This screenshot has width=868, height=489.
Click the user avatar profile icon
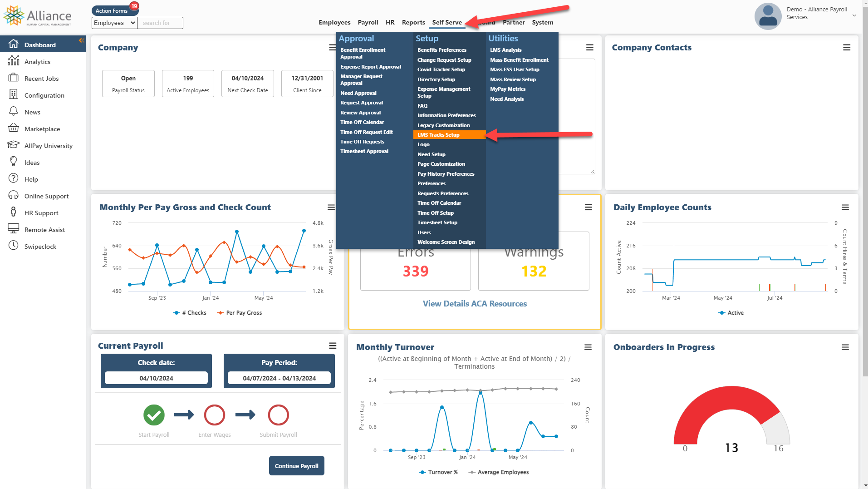pos(768,16)
